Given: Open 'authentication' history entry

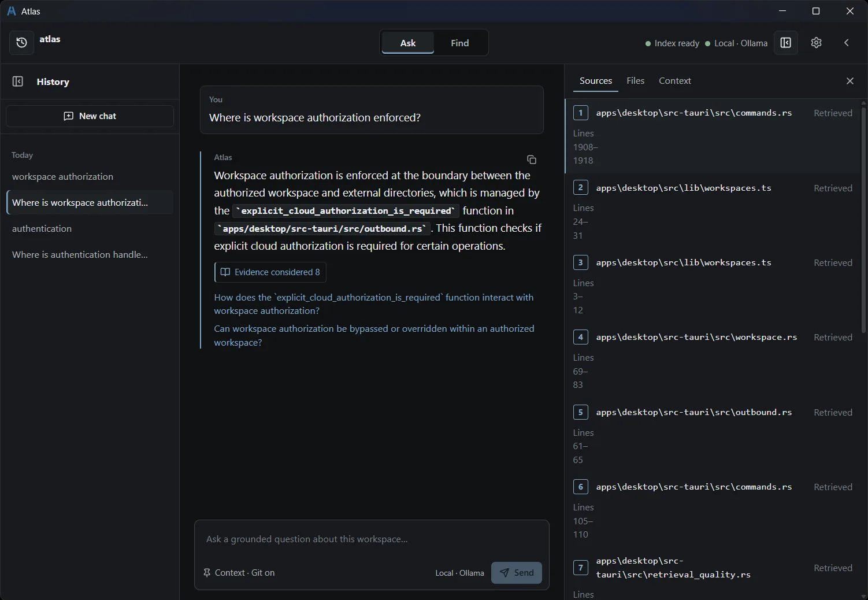Looking at the screenshot, I should (x=90, y=229).
